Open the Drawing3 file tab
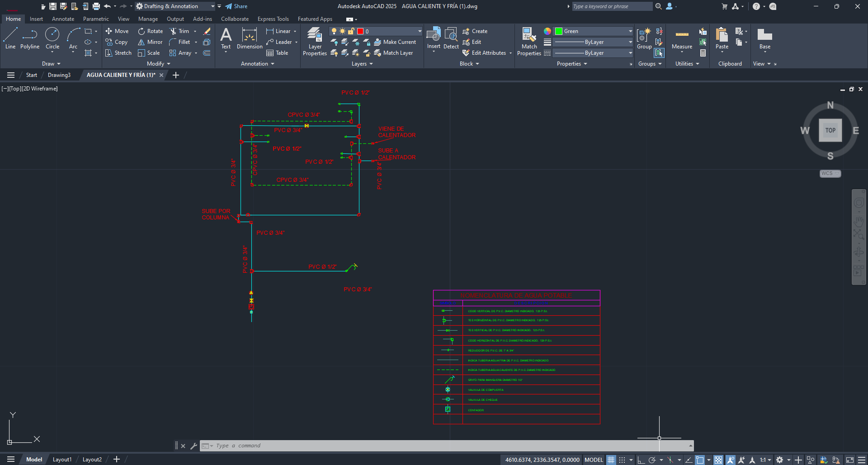 (59, 75)
